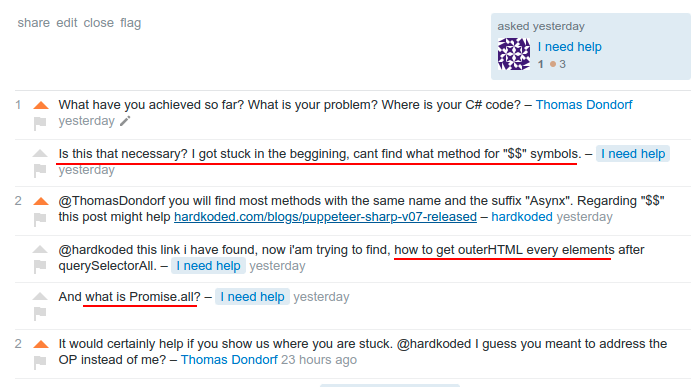This screenshot has height=387, width=700.
Task: Open the hardkoded.com puppeteer-sharp-v07-released link
Action: (x=325, y=217)
